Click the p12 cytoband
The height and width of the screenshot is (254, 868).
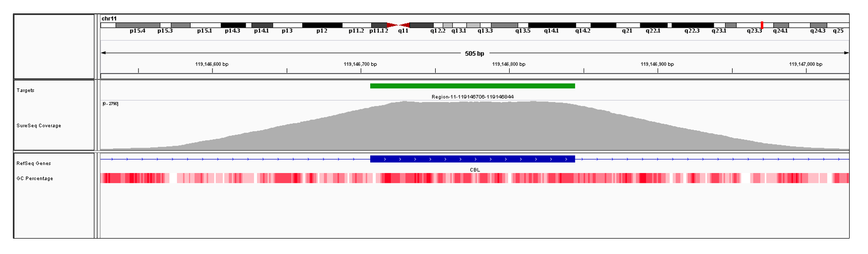[322, 25]
